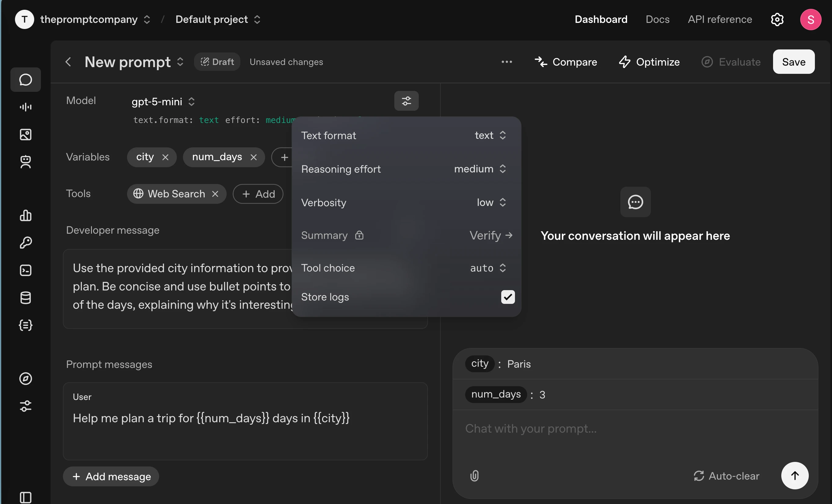Open the Audio section in the sidebar
This screenshot has height=504, width=832.
(25, 107)
